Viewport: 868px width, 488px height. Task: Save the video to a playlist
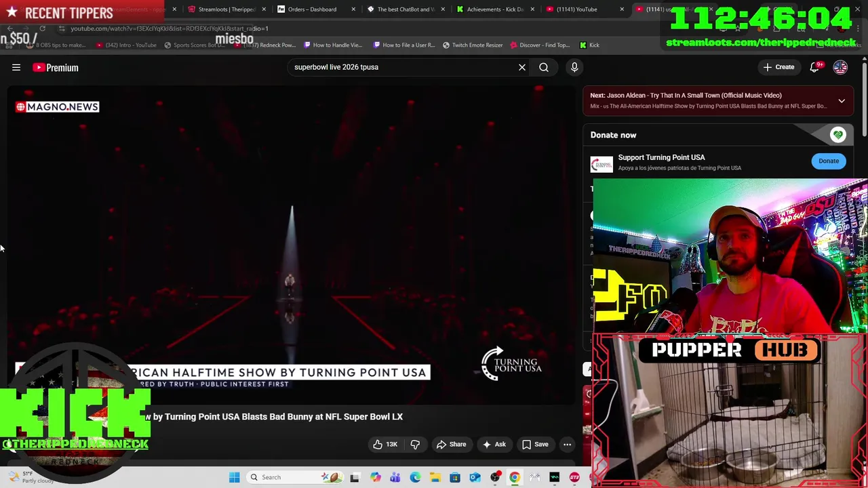tap(534, 445)
